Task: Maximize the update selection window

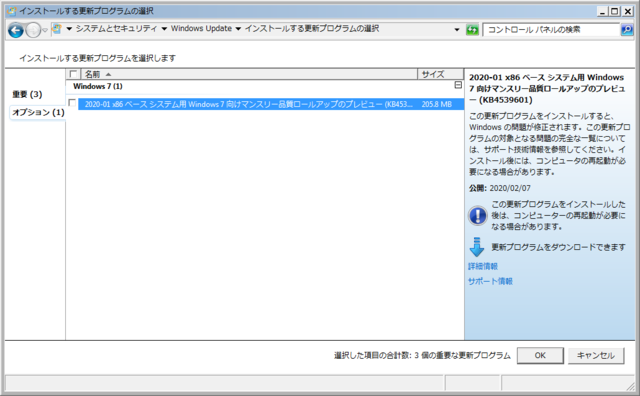Action: click(x=614, y=11)
